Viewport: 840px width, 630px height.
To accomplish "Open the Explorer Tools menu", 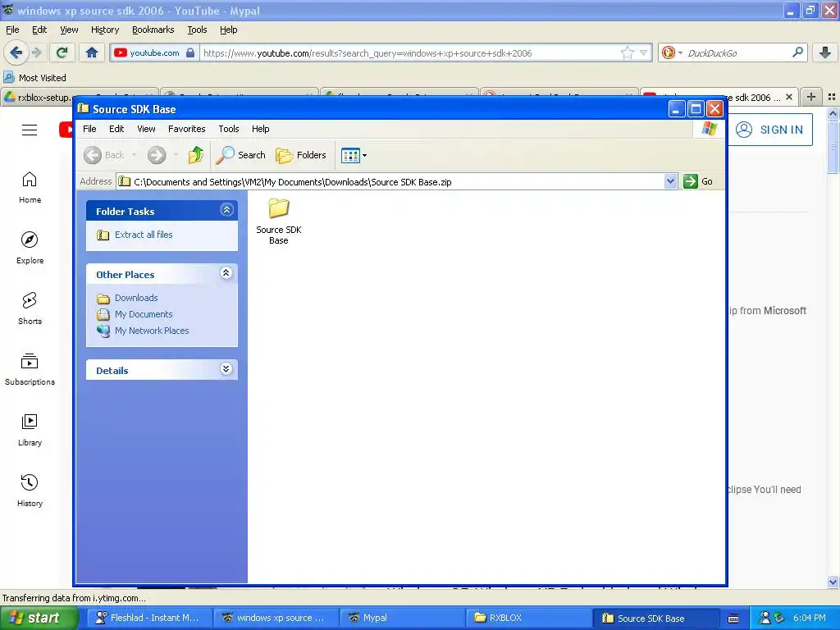I will pyautogui.click(x=229, y=129).
